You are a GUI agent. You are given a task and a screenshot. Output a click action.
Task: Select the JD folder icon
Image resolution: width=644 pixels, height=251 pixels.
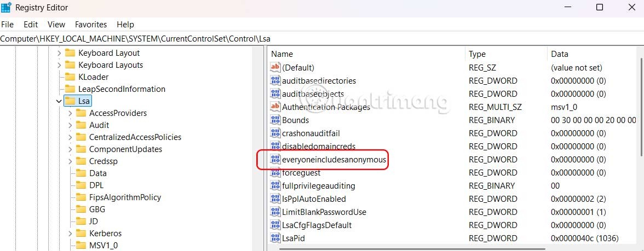tap(81, 221)
